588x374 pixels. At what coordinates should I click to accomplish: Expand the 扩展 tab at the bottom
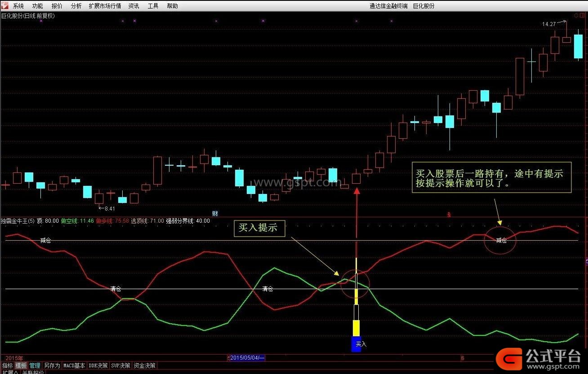pyautogui.click(x=10, y=372)
